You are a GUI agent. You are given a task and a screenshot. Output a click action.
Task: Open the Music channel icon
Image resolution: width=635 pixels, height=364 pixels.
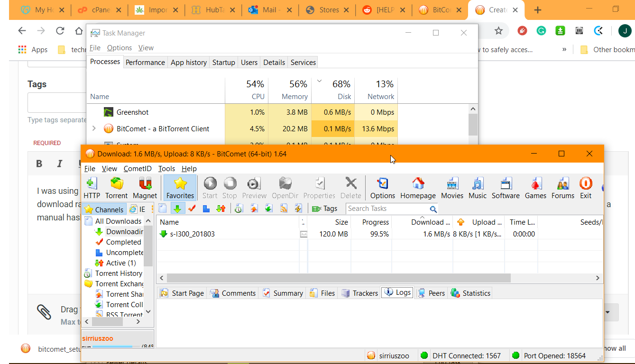click(478, 188)
